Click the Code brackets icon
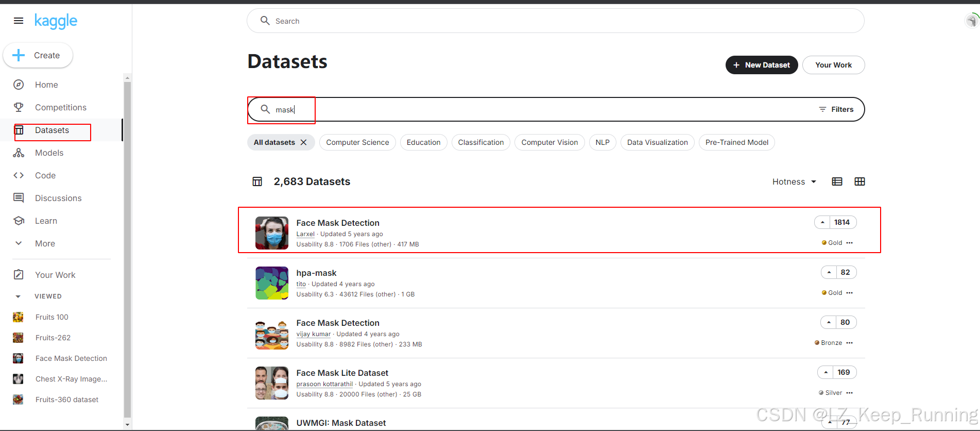 coord(19,175)
